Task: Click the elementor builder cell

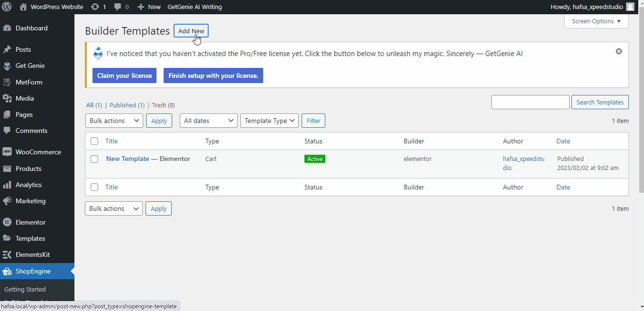Action: pyautogui.click(x=418, y=159)
